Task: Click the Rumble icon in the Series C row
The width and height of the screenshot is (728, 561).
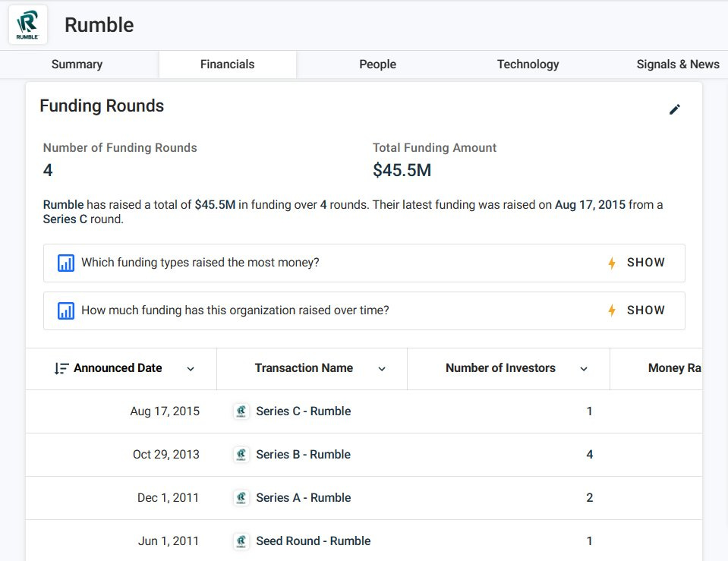Action: 241,411
